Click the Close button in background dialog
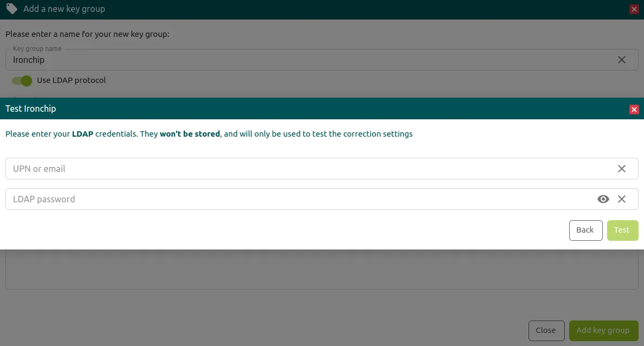The image size is (644, 346). 546,330
